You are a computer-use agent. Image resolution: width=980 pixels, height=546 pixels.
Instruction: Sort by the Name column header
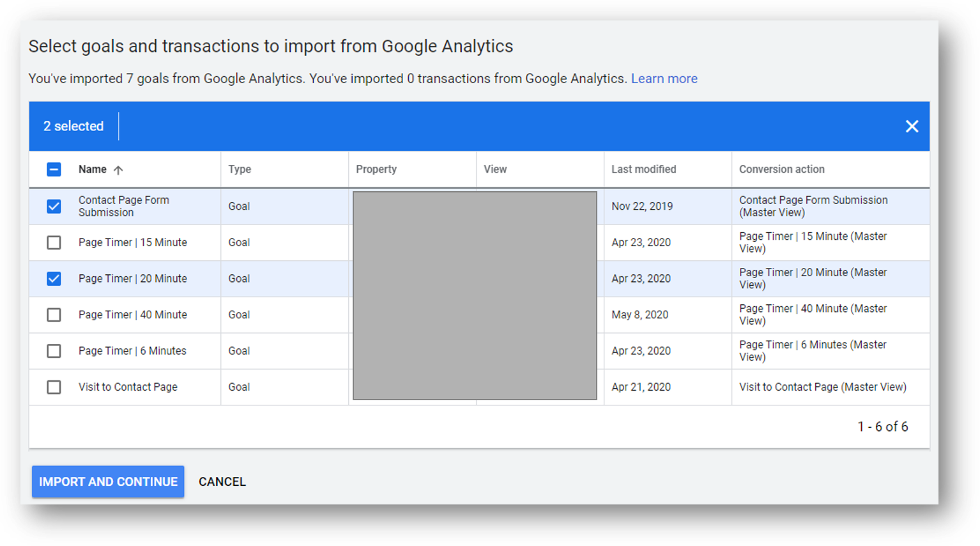point(93,169)
